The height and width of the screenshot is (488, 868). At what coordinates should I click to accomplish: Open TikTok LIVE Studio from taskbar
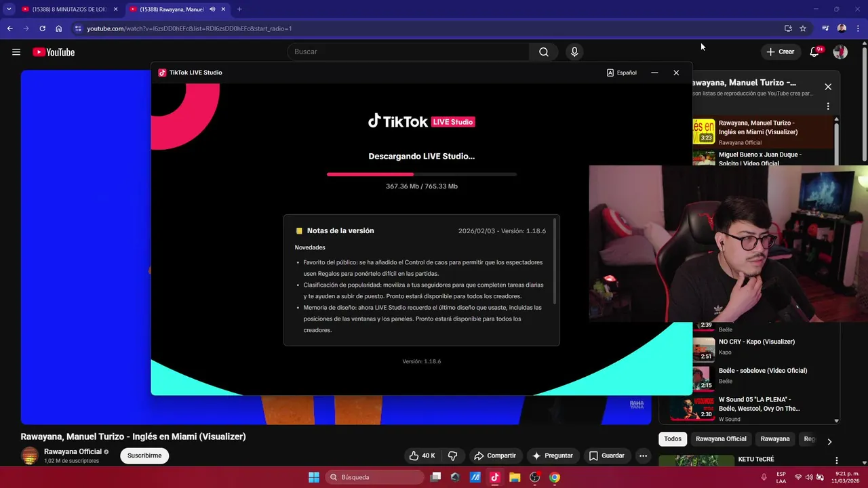[494, 477]
